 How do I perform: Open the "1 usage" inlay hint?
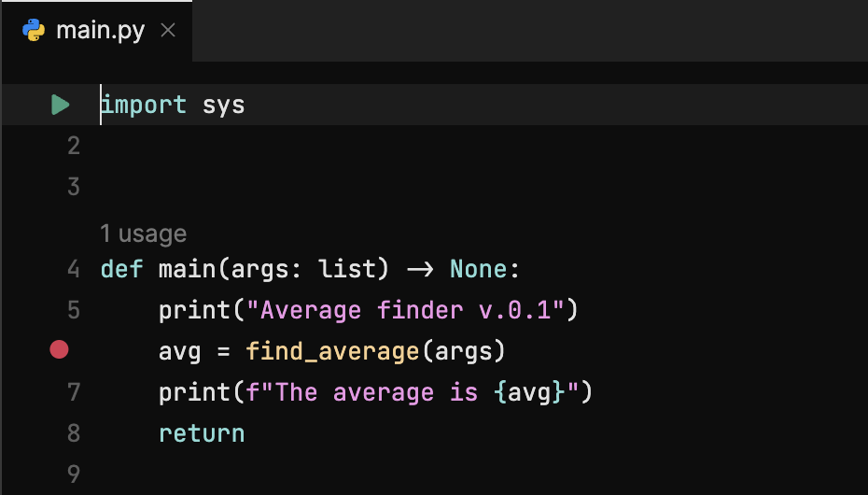(143, 233)
